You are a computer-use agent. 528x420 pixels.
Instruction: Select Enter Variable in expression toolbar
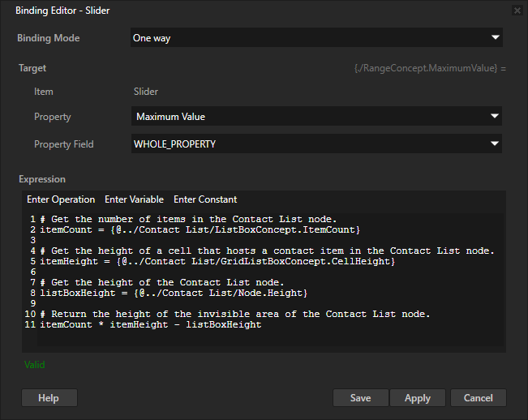click(x=134, y=199)
